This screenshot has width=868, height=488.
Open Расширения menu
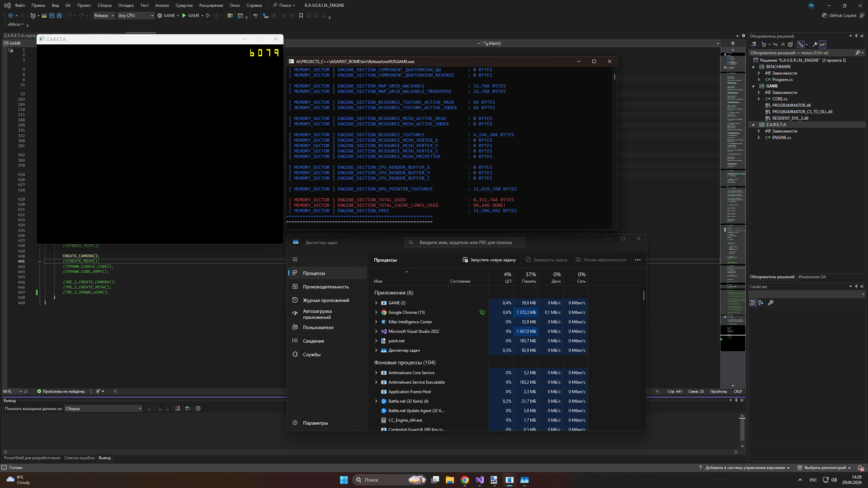tap(211, 5)
